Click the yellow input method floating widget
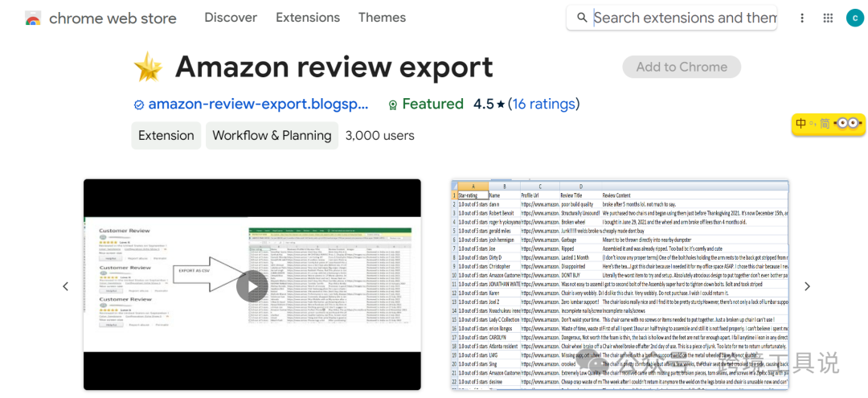This screenshot has width=868, height=398. pyautogui.click(x=828, y=123)
